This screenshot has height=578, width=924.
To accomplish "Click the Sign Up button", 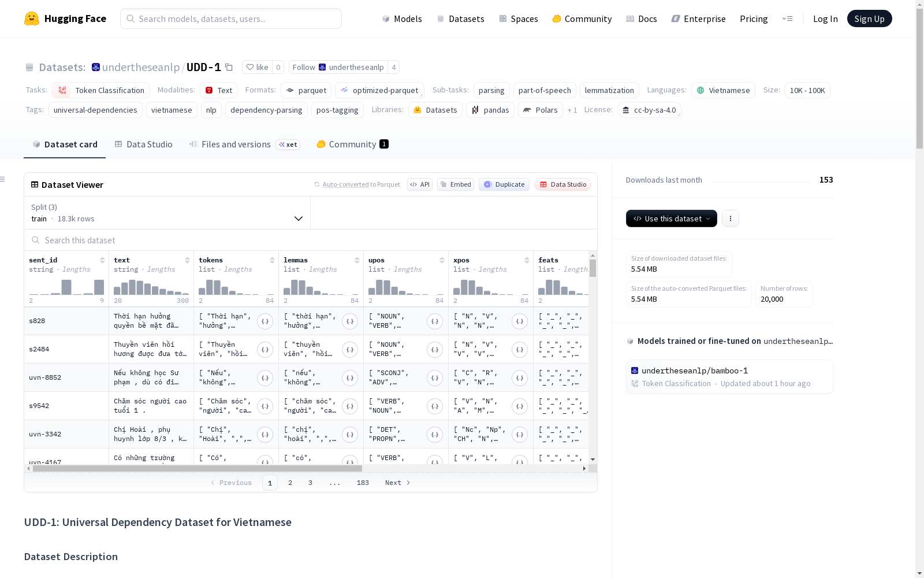I will click(870, 18).
